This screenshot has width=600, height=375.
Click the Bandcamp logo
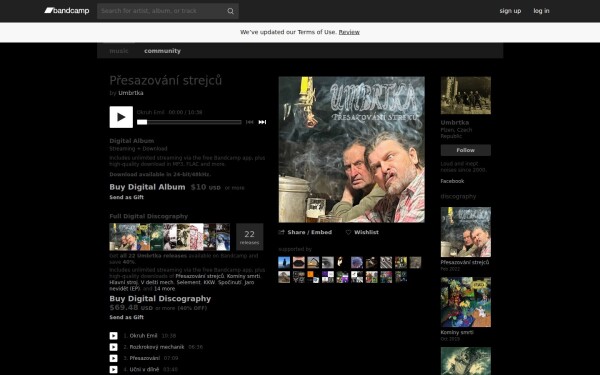(x=67, y=11)
